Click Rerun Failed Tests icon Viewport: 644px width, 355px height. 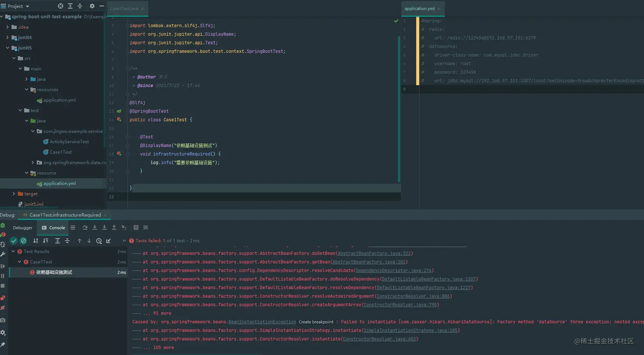click(x=3, y=235)
